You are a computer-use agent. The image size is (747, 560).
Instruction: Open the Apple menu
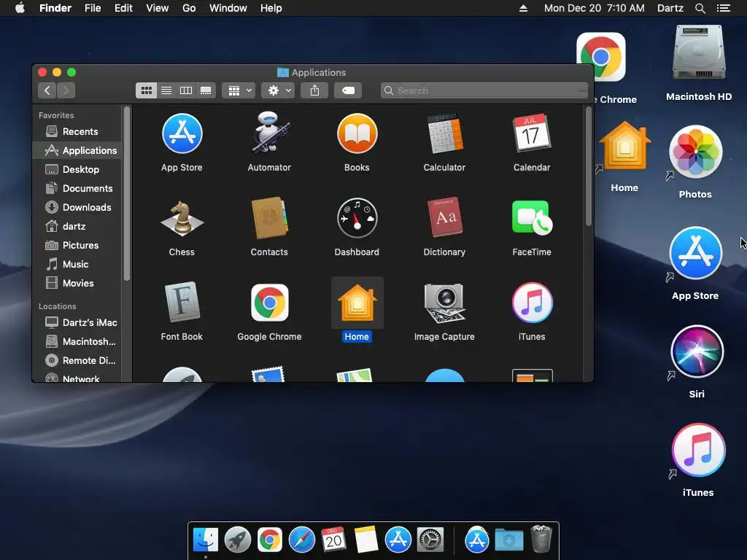[20, 8]
